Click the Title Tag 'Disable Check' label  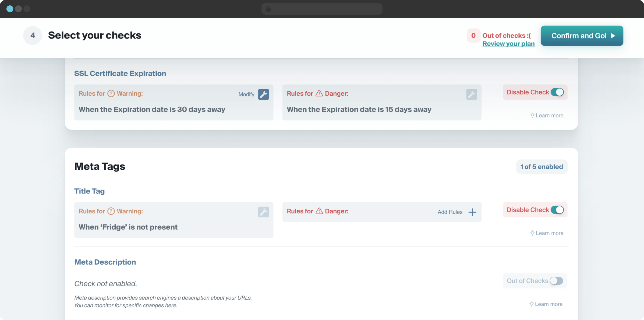point(528,210)
